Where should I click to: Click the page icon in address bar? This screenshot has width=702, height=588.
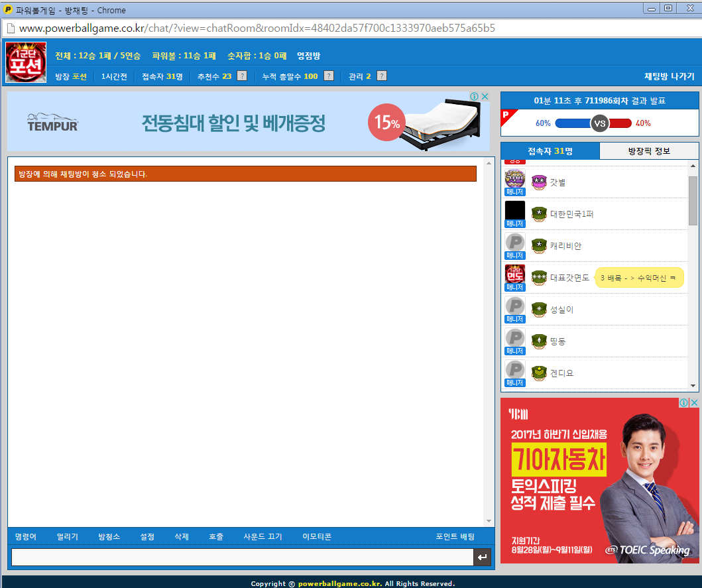[11, 29]
